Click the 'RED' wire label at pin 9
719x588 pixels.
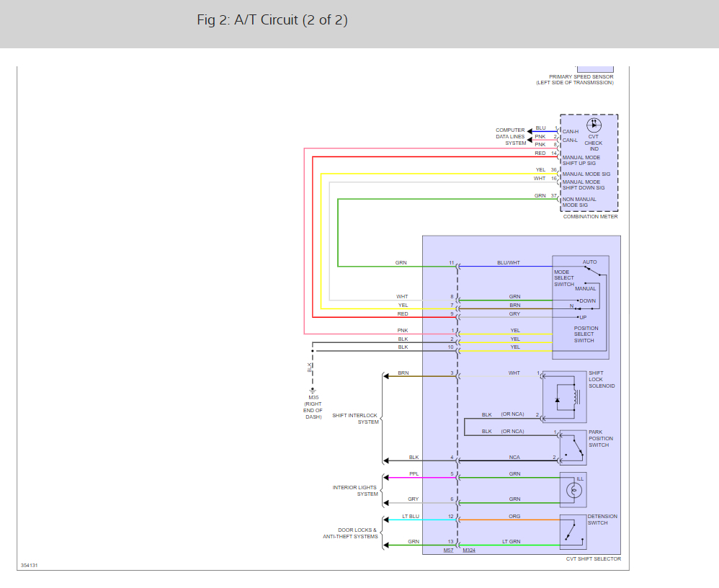403,313
